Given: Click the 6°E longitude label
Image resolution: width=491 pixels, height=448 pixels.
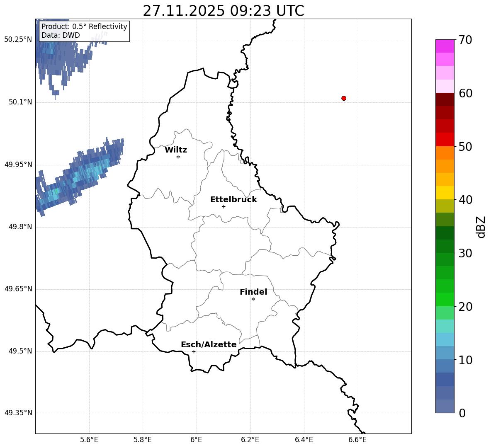Looking at the screenshot, I should pyautogui.click(x=196, y=440).
